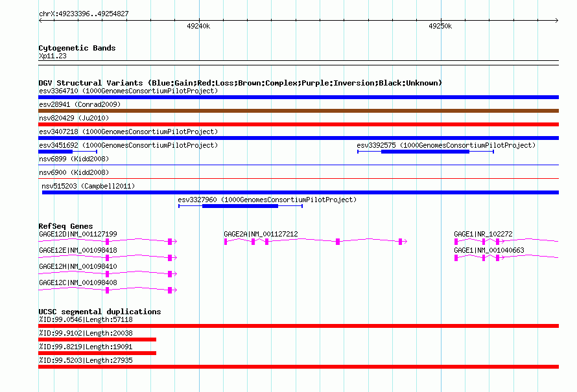Click the %ID:99.9102|Length:20038 label

click(x=86, y=333)
